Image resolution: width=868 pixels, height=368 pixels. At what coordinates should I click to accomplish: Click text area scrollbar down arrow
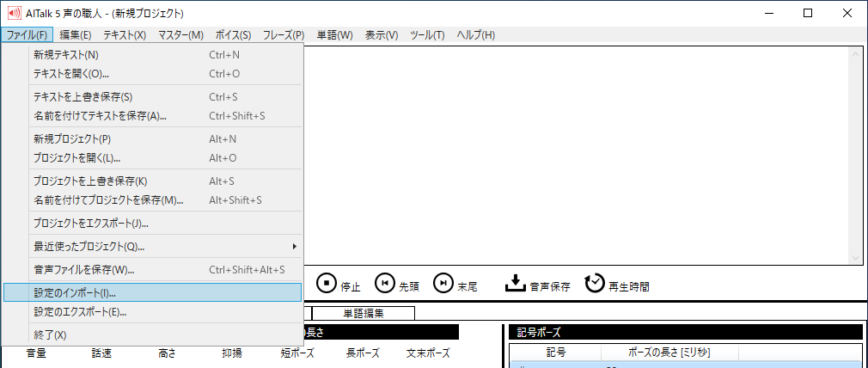(856, 259)
